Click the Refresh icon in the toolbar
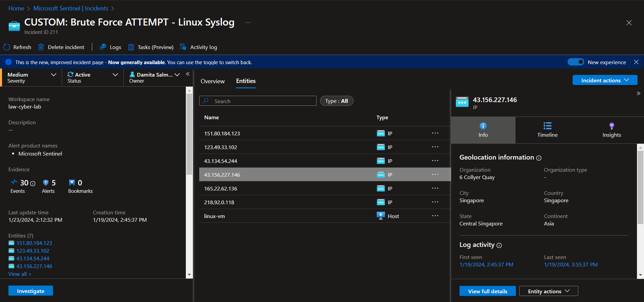This screenshot has width=644, height=302. point(7,47)
